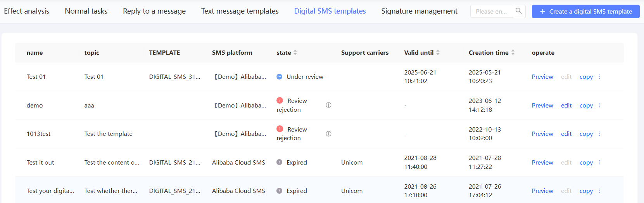Copy the Test 01 template
This screenshot has height=203, width=644.
[586, 77]
